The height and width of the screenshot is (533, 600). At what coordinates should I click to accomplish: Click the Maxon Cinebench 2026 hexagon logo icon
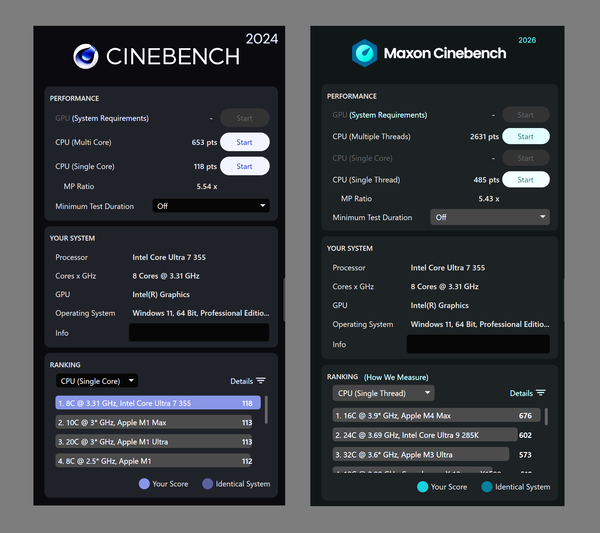click(364, 53)
